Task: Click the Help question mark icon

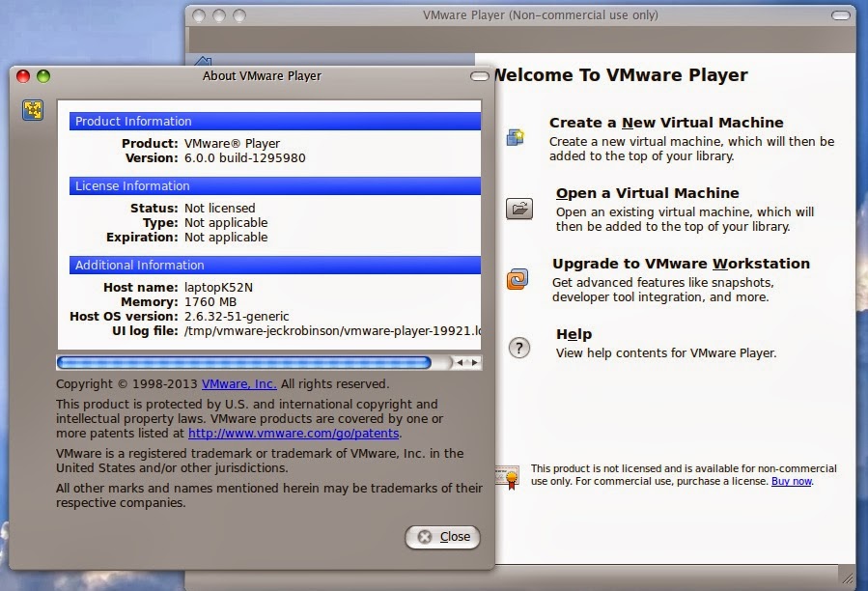Action: point(519,348)
